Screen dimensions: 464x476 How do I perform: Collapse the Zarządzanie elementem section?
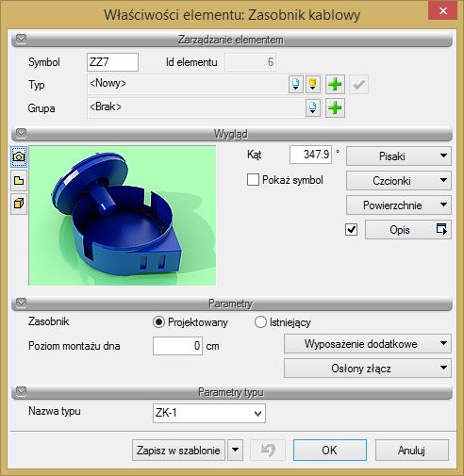(x=22, y=39)
